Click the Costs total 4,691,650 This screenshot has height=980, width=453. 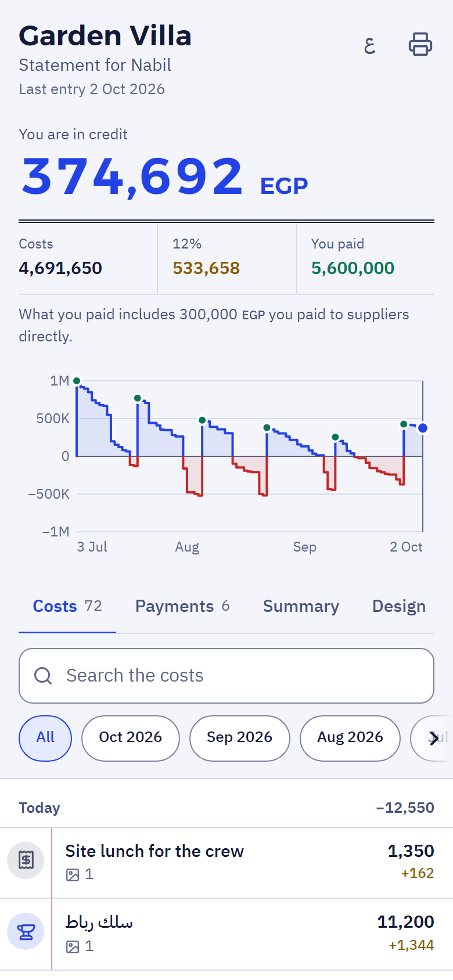click(60, 268)
